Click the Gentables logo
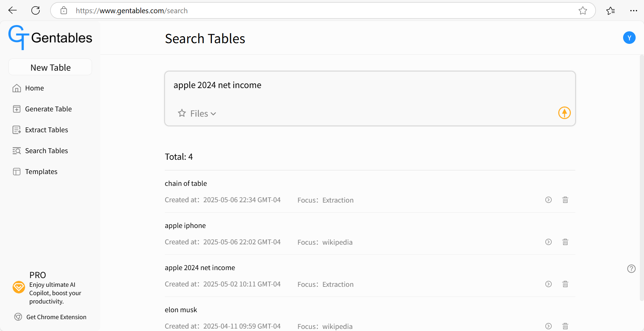 pos(50,38)
